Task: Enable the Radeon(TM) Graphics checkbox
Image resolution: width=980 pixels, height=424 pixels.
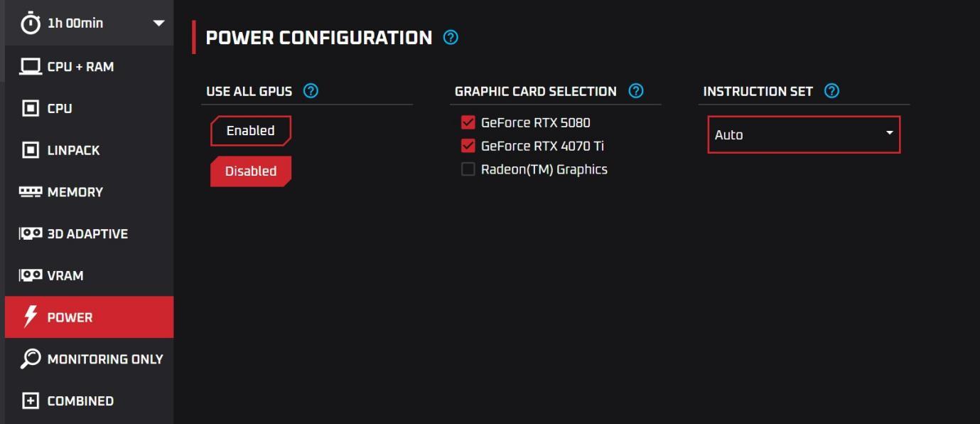Action: click(468, 169)
